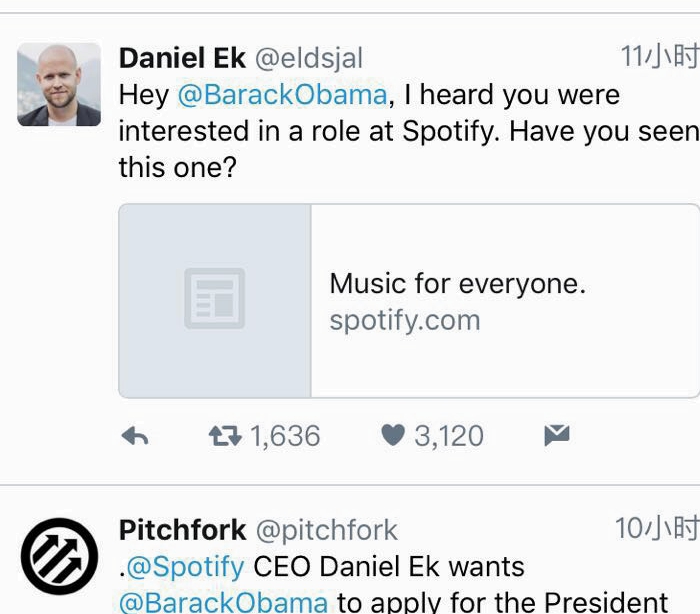Viewport: 700px width, 614px height.
Task: Tap the article placeholder icon in link card
Action: point(215,299)
